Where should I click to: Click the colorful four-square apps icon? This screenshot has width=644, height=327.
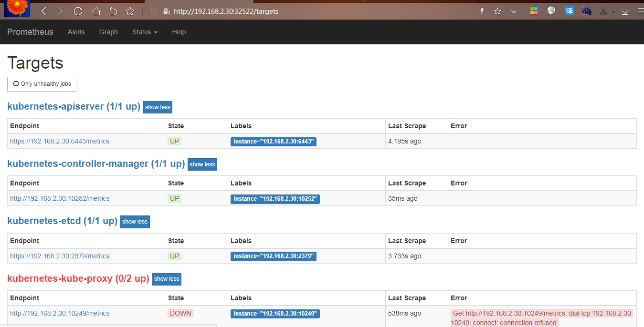coord(534,11)
